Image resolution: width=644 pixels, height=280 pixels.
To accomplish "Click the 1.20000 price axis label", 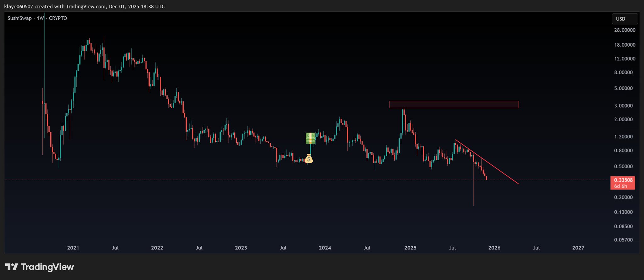I will tap(623, 137).
